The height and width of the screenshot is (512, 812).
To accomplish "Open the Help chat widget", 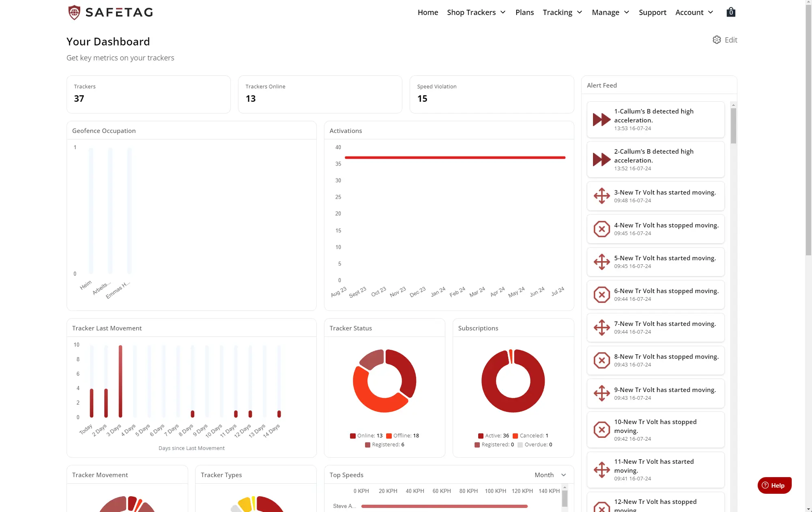I will click(774, 485).
